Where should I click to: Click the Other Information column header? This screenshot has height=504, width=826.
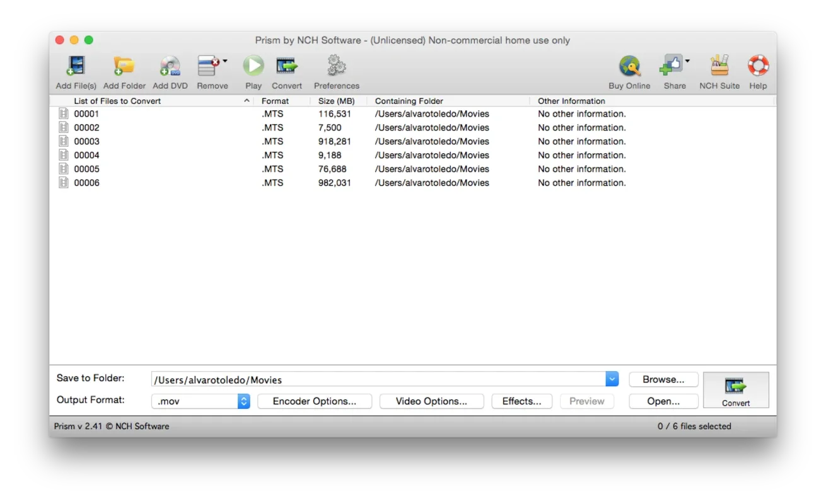(x=653, y=101)
